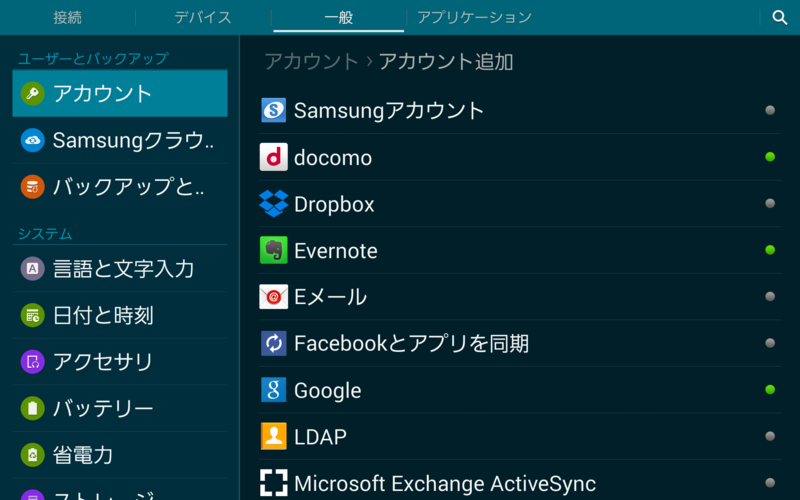Open 省電力 settings
The height and width of the screenshot is (500, 800).
(120, 455)
